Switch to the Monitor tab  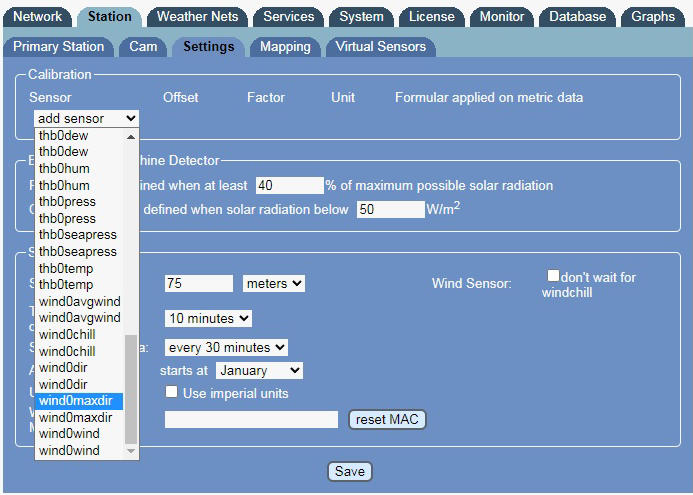click(x=502, y=17)
